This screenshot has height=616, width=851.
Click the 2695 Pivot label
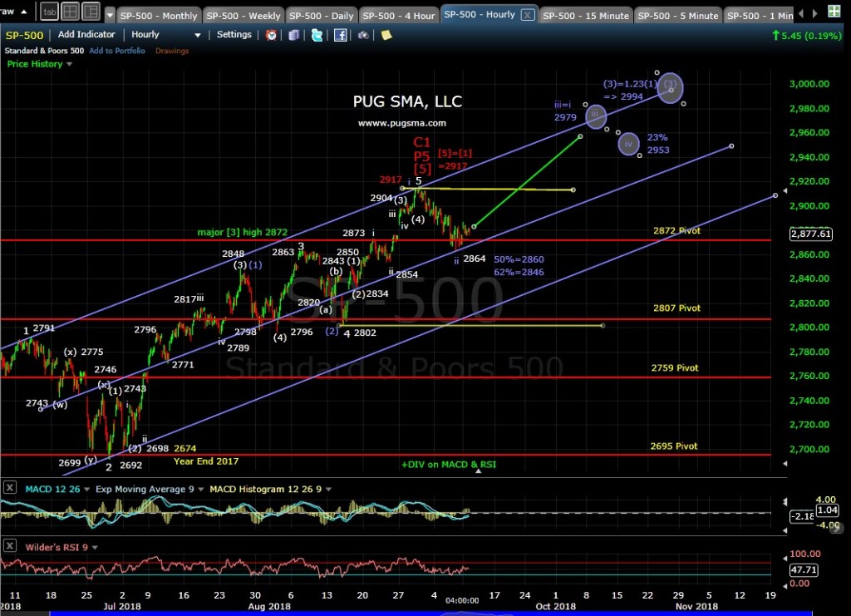[x=673, y=446]
